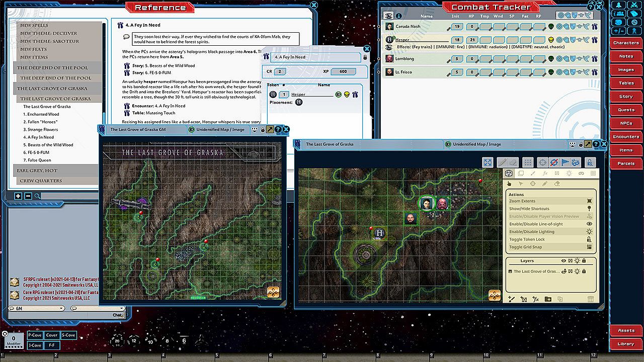Click the minus zoom icon under the Reference list
This screenshot has width=644, height=362.
(28, 196)
